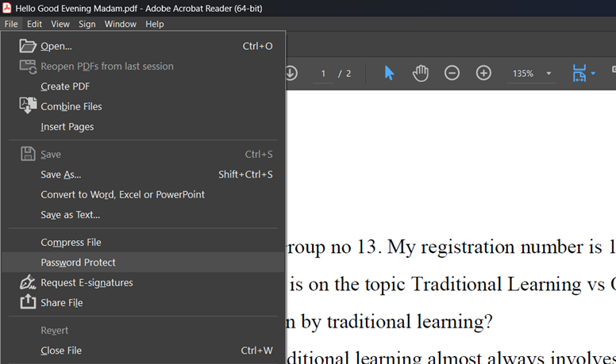Screen dimensions: 616x364
Task: Expand the page display options arrow
Action: 593,74
